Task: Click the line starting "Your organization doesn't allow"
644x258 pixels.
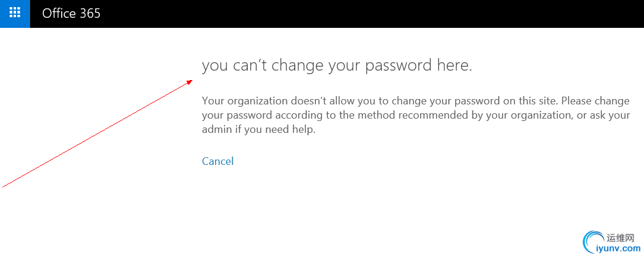Action: tap(416, 101)
